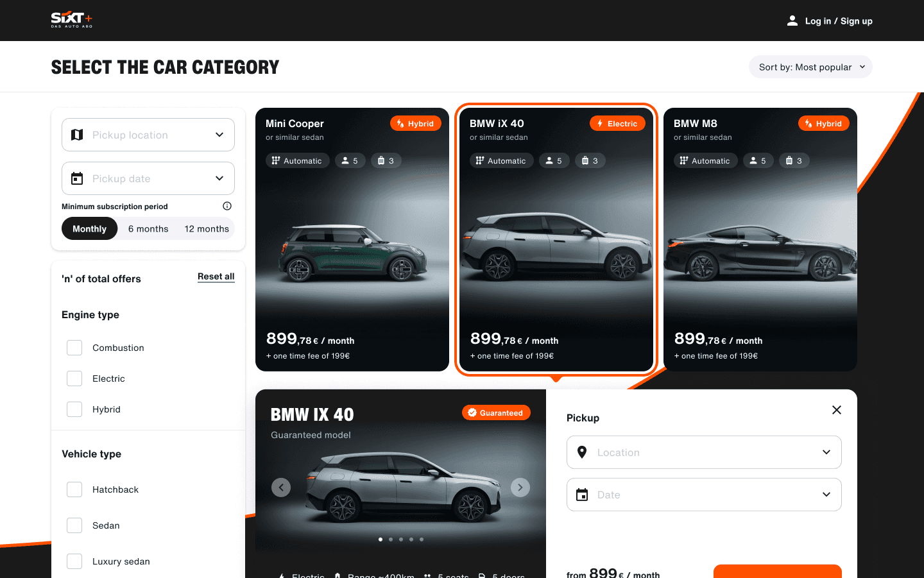924x578 pixels.
Task: Click the 5 seats tag on BMW M8
Action: tap(758, 161)
